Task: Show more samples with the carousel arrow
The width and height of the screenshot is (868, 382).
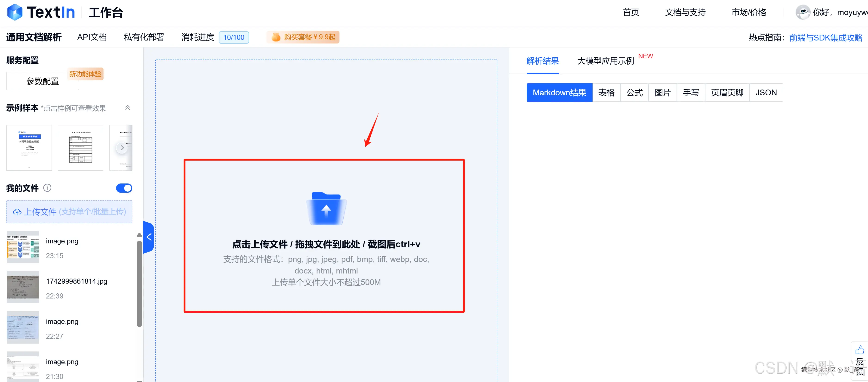Action: click(x=122, y=148)
